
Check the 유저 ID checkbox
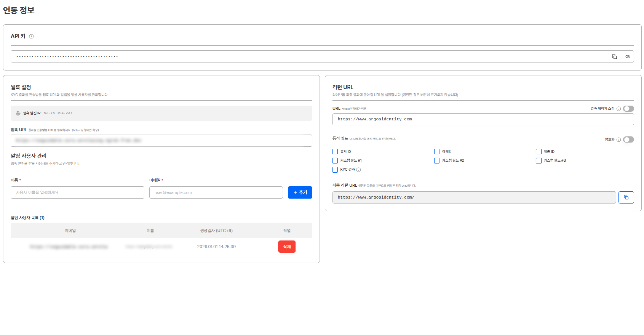click(x=335, y=152)
